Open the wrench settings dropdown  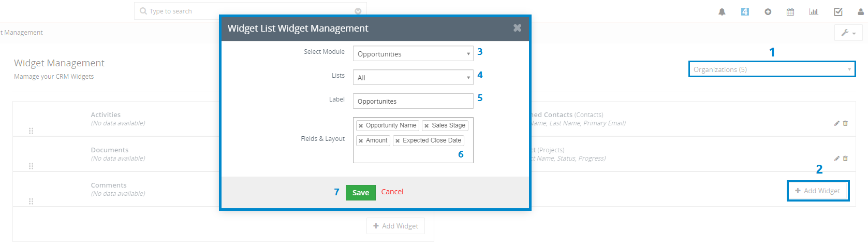click(848, 33)
